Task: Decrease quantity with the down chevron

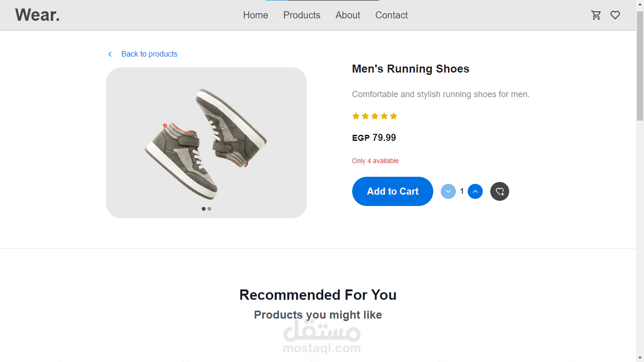Action: click(448, 191)
